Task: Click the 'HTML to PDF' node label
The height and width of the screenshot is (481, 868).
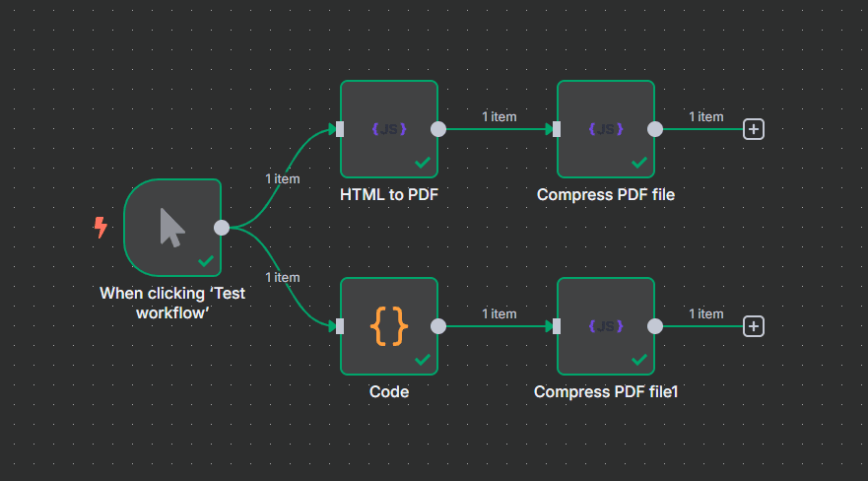Action: coord(388,195)
